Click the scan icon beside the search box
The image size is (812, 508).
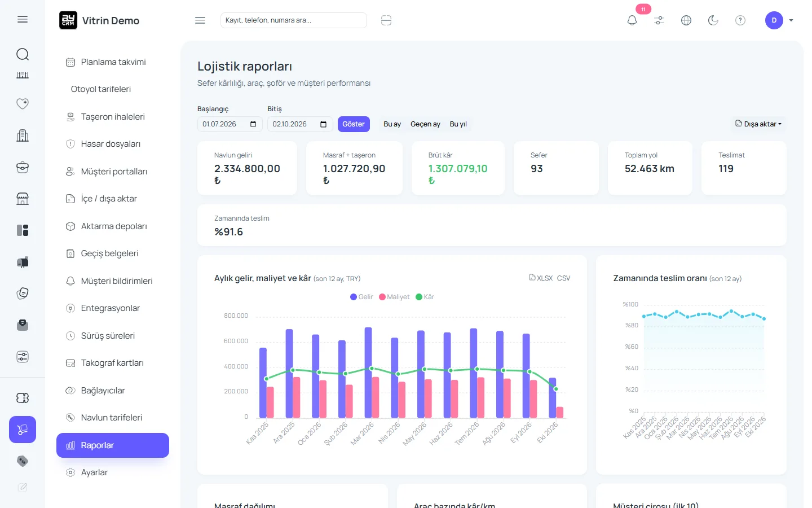386,20
